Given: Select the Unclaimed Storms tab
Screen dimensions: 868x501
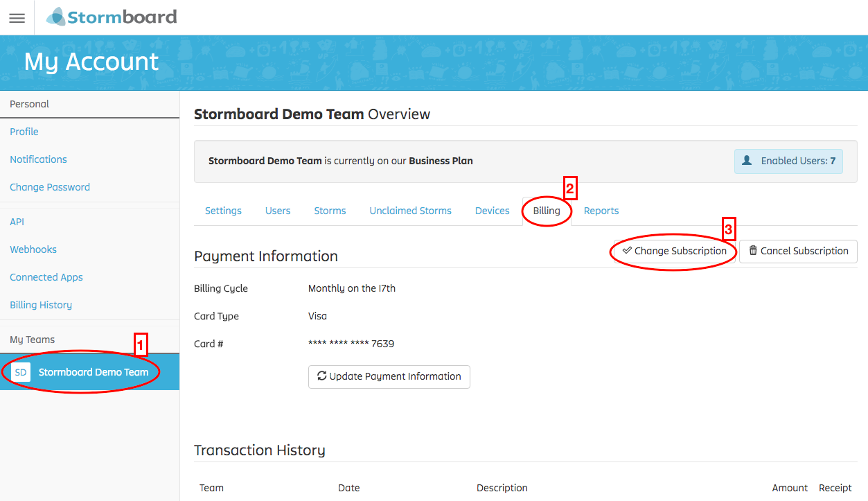Looking at the screenshot, I should pos(410,211).
